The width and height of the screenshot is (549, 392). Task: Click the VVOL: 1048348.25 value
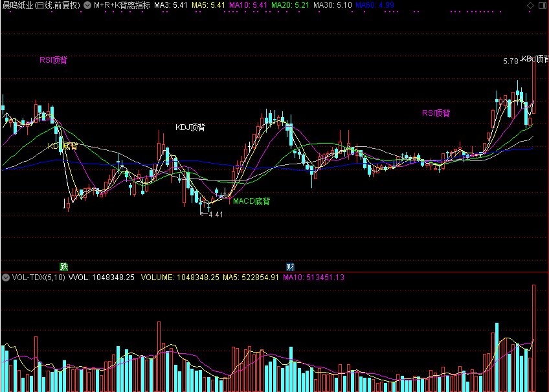tap(102, 278)
